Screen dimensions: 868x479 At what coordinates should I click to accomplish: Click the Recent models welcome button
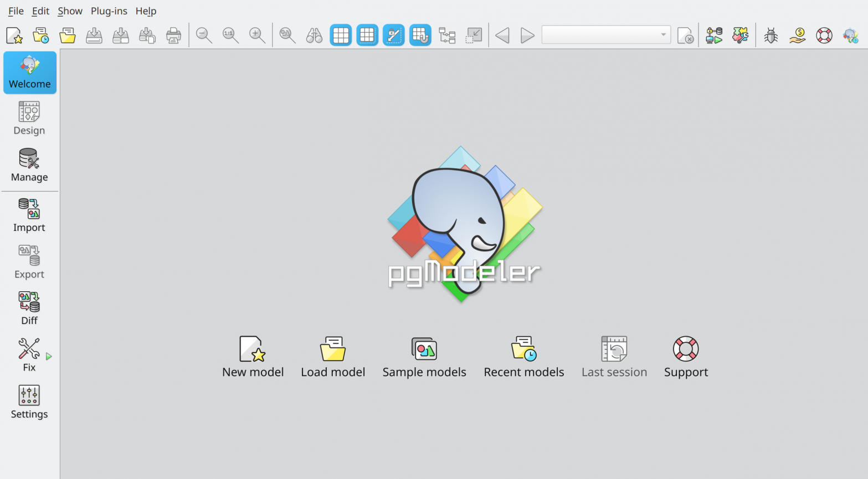pos(524,357)
